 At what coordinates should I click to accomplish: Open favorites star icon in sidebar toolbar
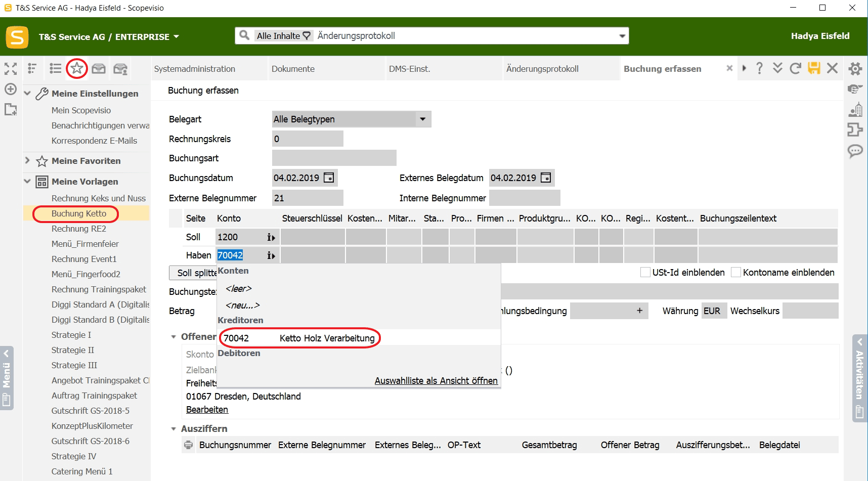(x=77, y=68)
